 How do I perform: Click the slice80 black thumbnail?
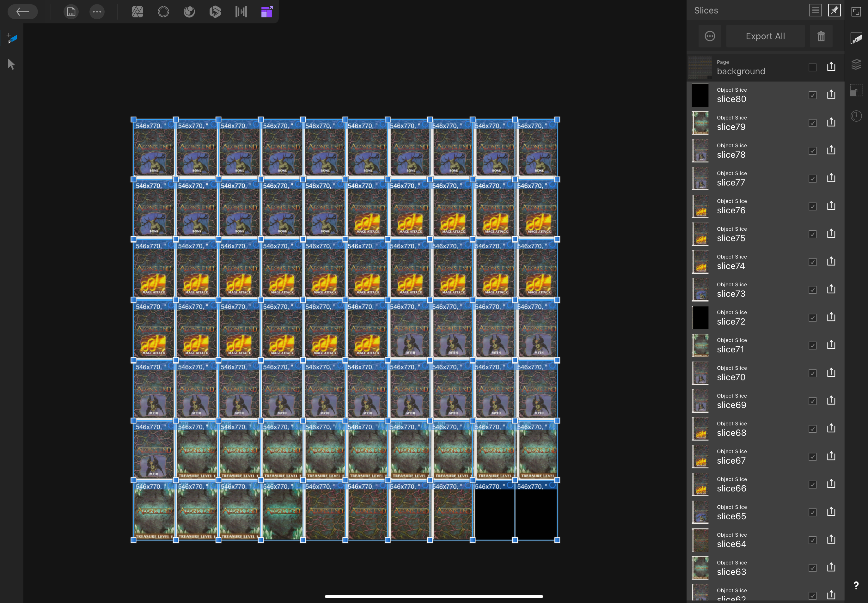click(700, 95)
